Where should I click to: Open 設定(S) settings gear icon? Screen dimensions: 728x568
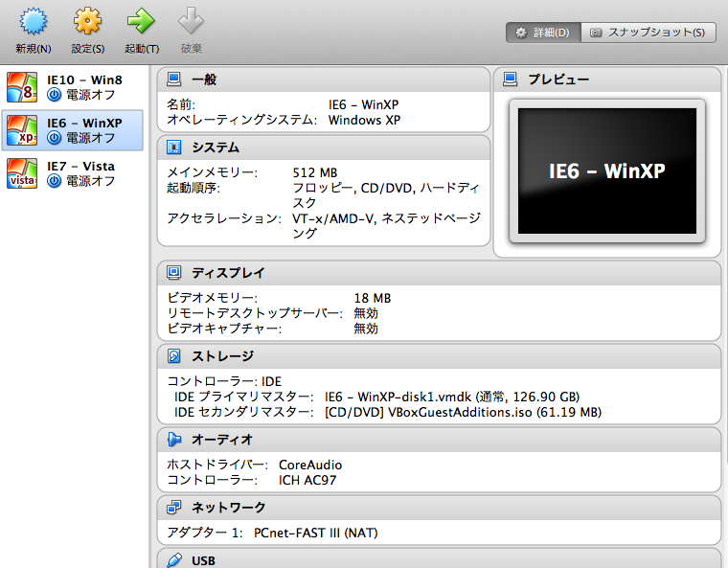87,21
